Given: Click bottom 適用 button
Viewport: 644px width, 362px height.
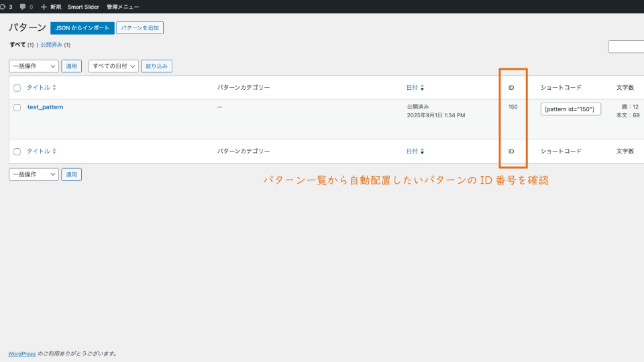Looking at the screenshot, I should tap(72, 174).
